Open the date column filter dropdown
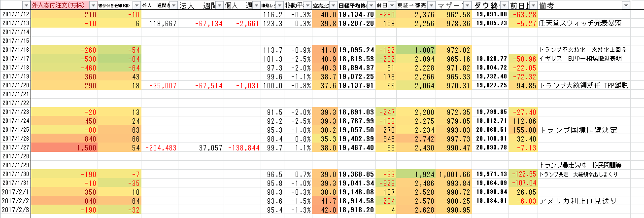644x218 pixels. click(x=26, y=5)
